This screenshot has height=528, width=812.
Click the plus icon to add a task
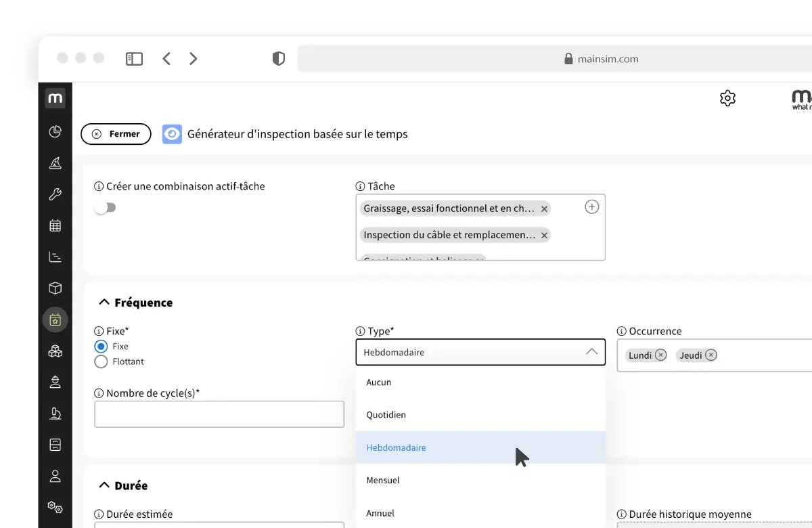(591, 207)
